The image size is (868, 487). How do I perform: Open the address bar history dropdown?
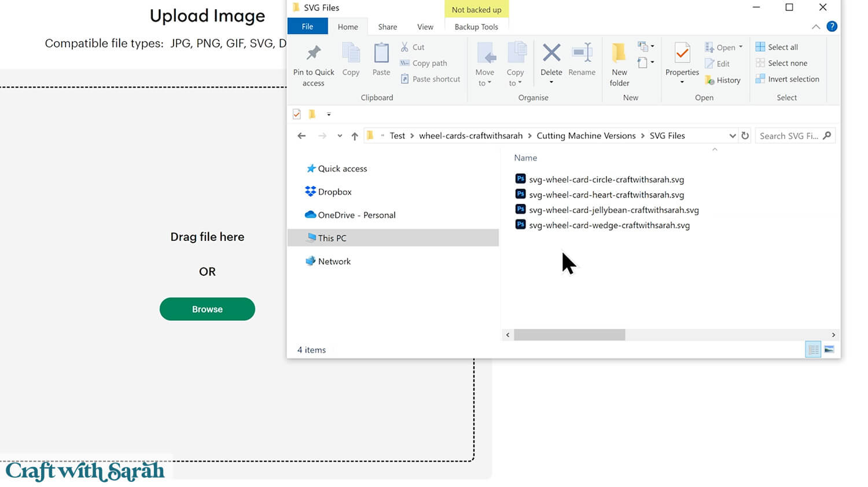click(x=732, y=136)
